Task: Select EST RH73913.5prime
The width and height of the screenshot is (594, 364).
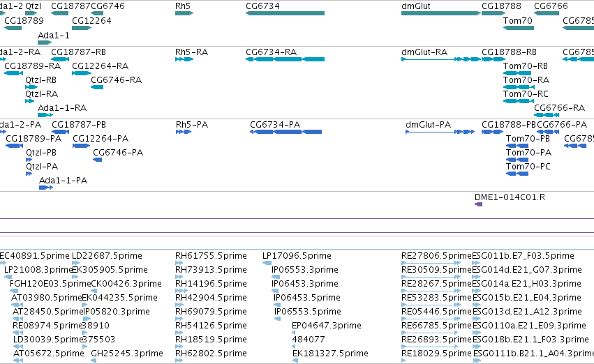Action: pyautogui.click(x=211, y=270)
